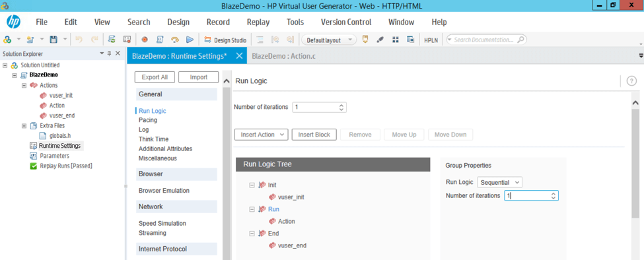Click the window with red dot toolbar icon
The width and height of the screenshot is (644, 260).
[x=127, y=40]
